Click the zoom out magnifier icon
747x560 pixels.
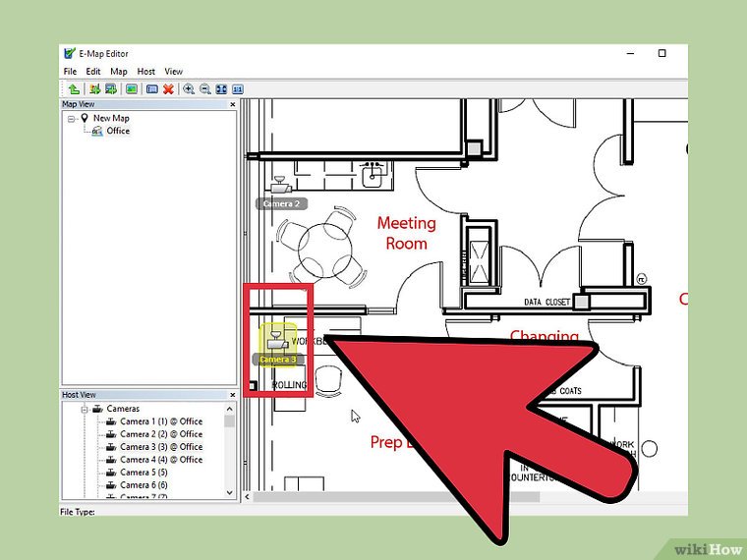coord(204,88)
